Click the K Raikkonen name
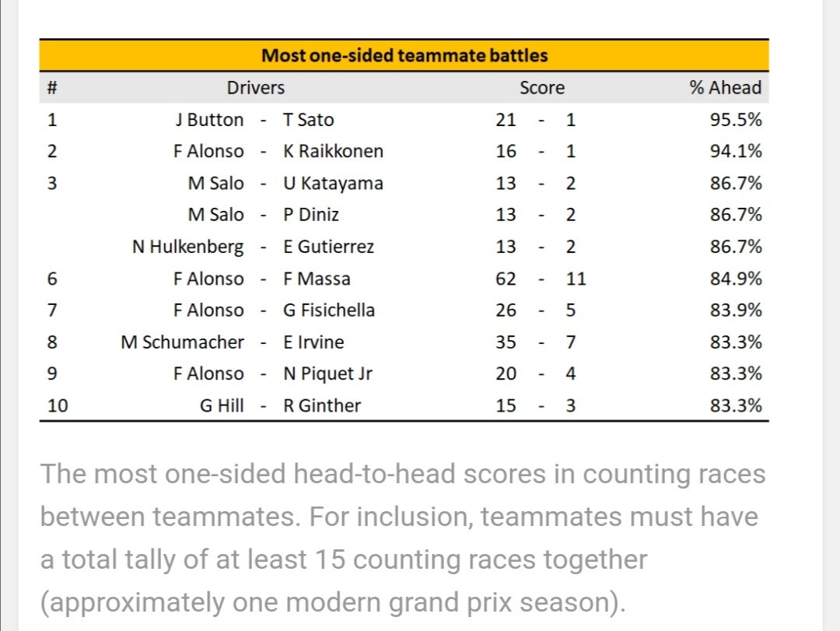Image resolution: width=840 pixels, height=631 pixels. 333,151
